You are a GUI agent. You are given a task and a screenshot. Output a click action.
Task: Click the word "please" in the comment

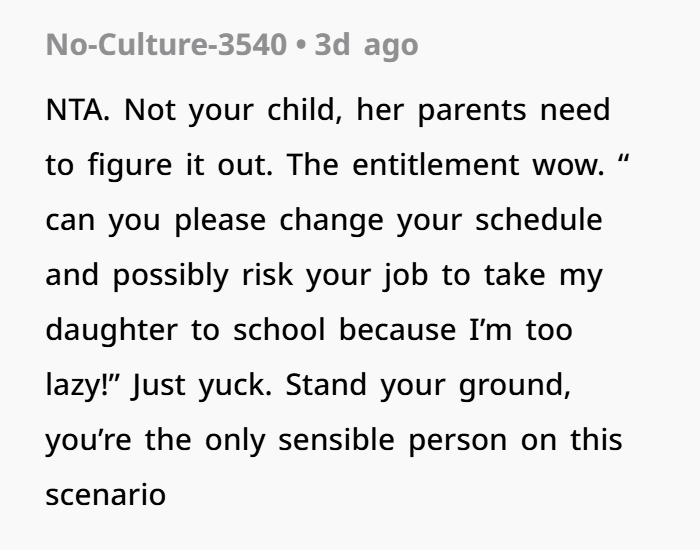tap(222, 220)
